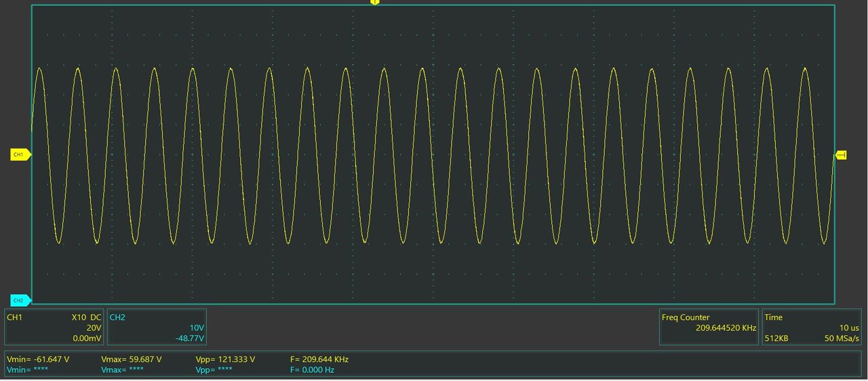868x381 pixels.
Task: Click the yellow CH1 zero-level marker
Action: pyautogui.click(x=20, y=155)
